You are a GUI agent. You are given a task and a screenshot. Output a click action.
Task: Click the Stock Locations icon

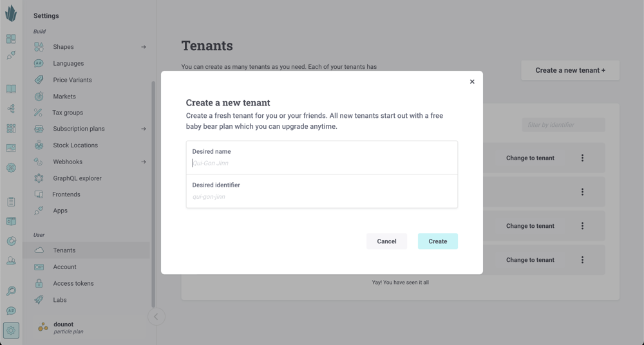(39, 145)
